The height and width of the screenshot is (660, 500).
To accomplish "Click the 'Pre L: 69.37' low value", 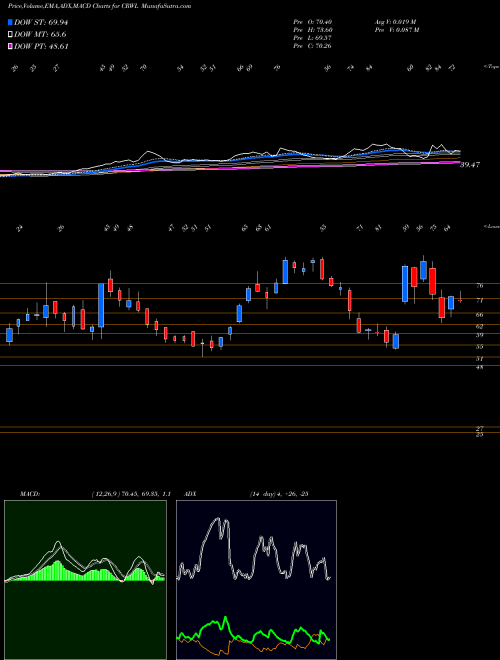I will (x=312, y=38).
